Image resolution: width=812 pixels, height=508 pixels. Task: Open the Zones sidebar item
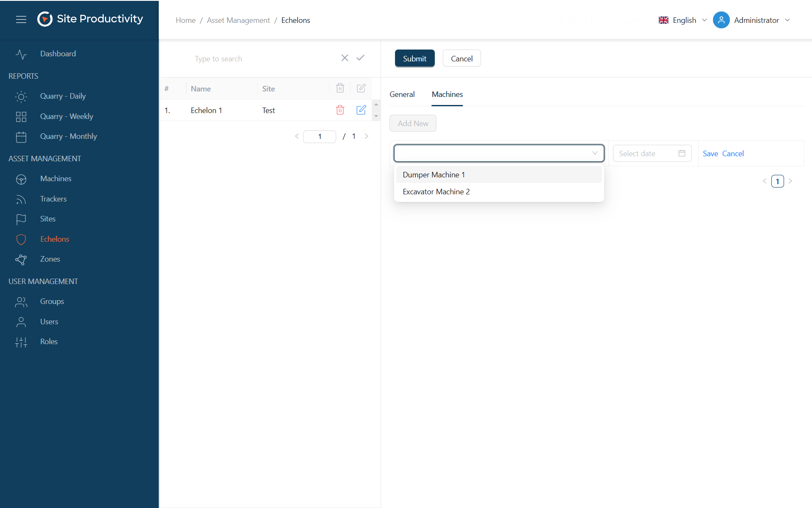[x=50, y=259]
